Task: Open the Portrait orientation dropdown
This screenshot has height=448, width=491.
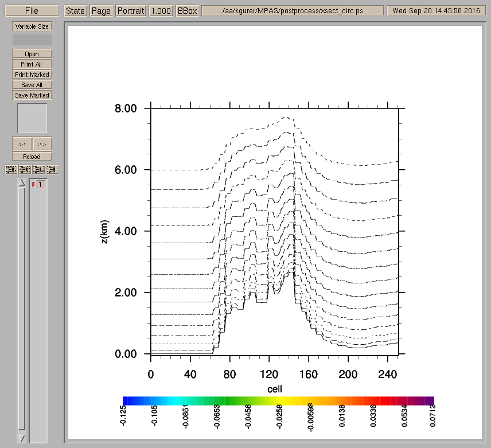Action: (x=131, y=11)
